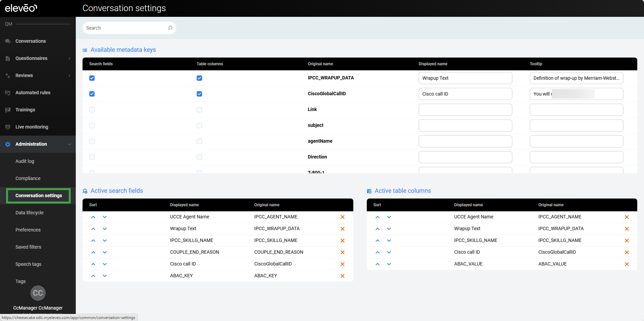Go to Live monitoring
The image size is (644, 321).
click(x=32, y=127)
